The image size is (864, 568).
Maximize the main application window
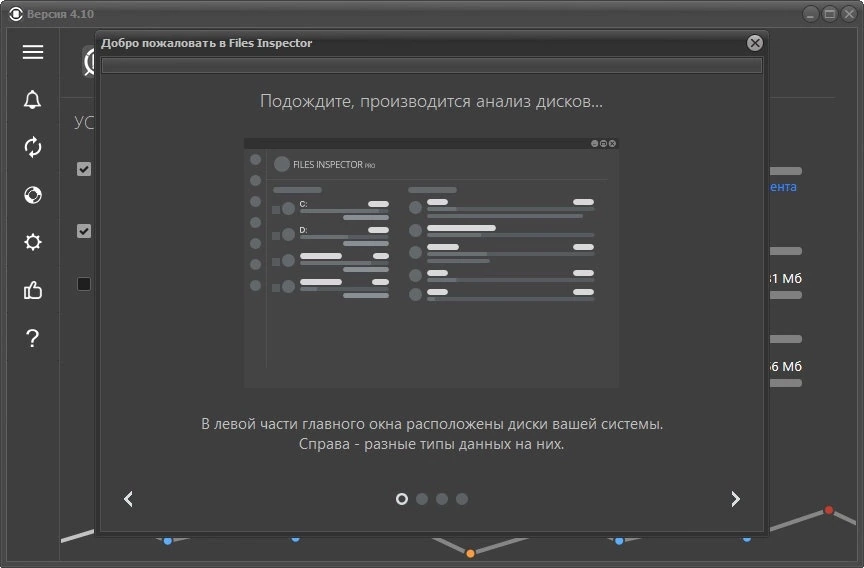829,14
